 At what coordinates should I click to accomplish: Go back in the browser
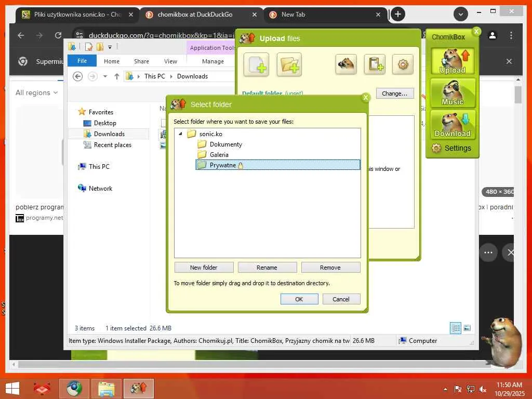click(21, 35)
